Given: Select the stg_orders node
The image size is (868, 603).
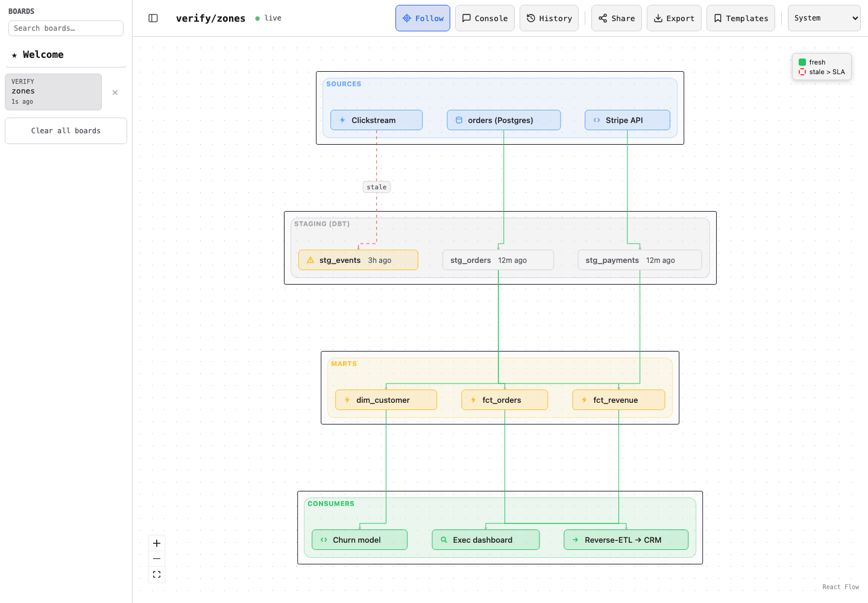Looking at the screenshot, I should click(x=498, y=260).
